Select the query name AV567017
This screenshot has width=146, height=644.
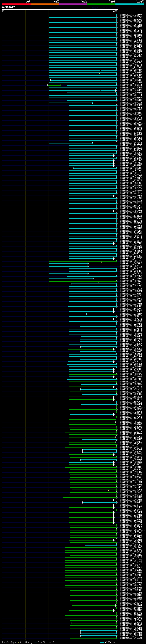[8, 8]
